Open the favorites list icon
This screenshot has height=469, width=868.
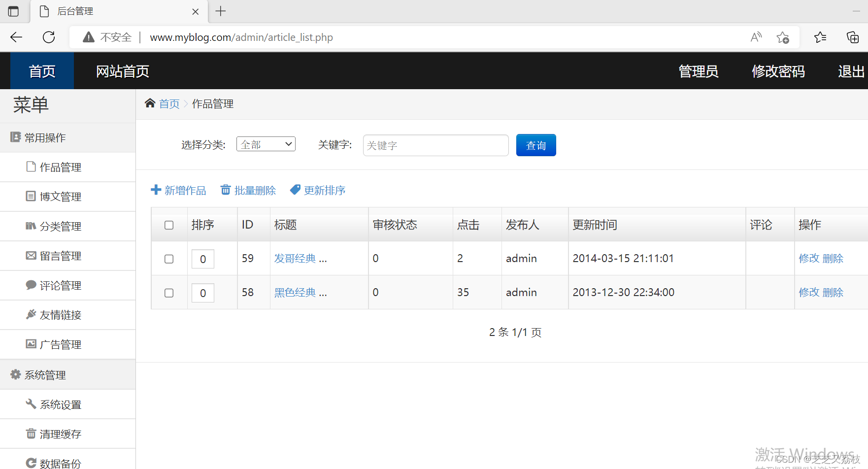[x=820, y=37]
